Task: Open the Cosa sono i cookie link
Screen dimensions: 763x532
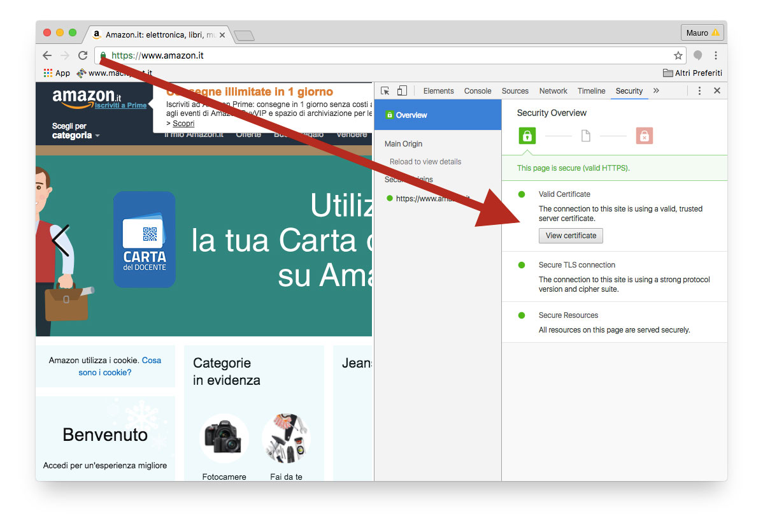Action: click(120, 366)
